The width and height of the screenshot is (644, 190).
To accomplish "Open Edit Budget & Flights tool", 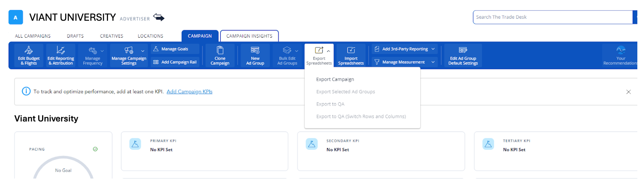I will click(x=28, y=56).
